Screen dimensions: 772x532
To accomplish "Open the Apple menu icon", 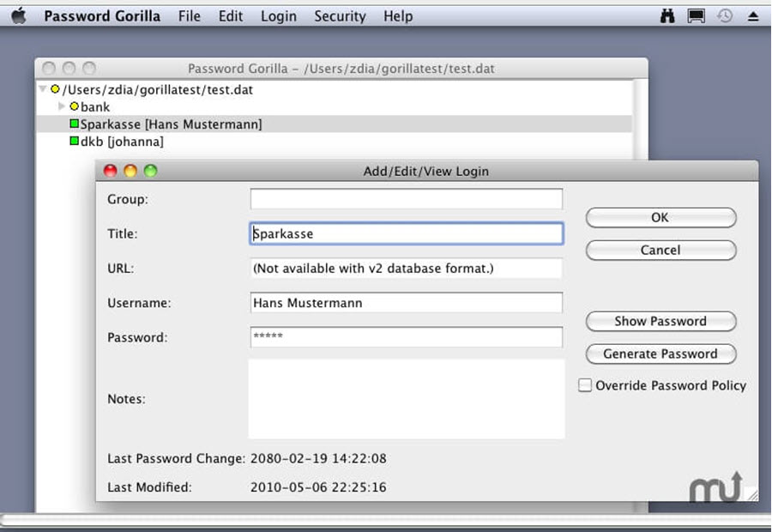I will click(x=19, y=15).
